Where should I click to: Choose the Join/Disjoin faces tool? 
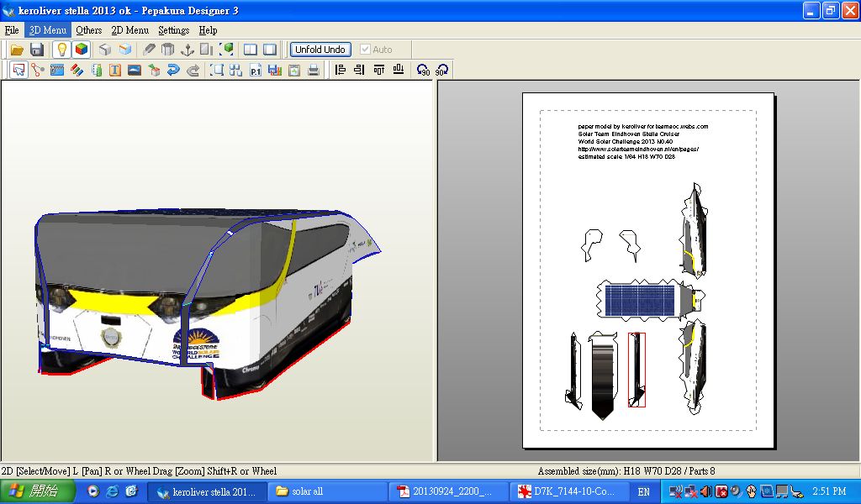38,71
